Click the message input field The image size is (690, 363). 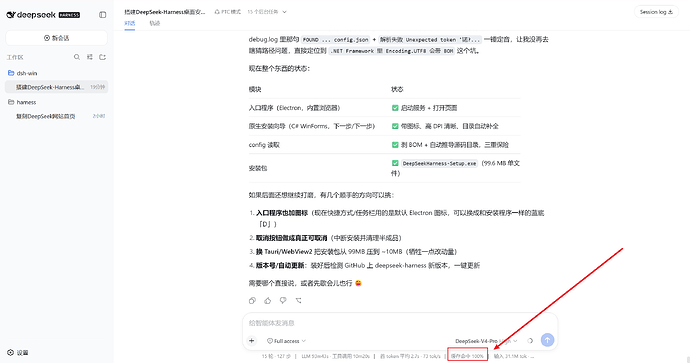click(x=400, y=323)
